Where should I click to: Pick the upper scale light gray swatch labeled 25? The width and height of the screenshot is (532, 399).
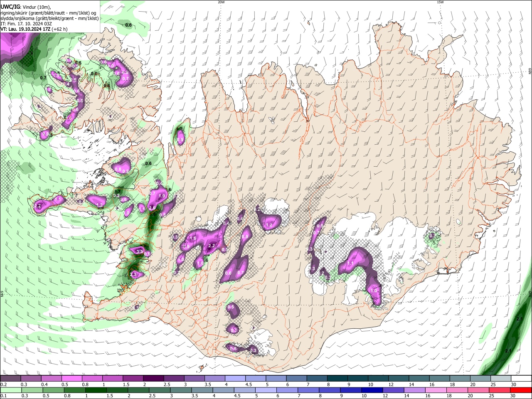501,379
